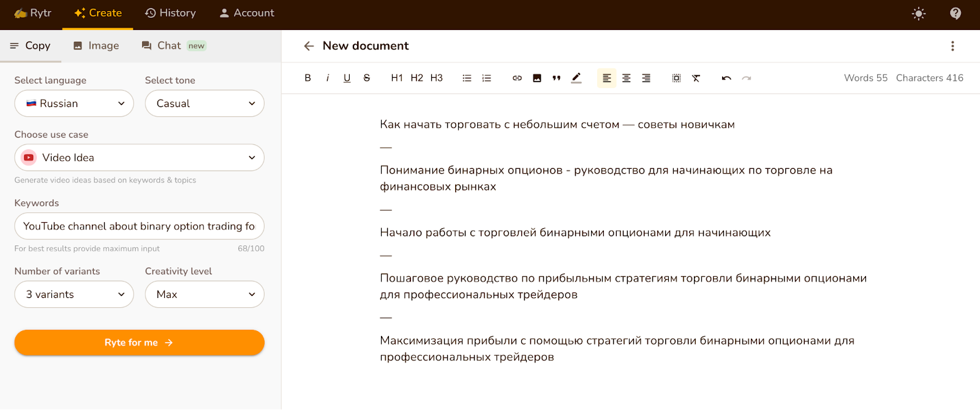Image resolution: width=980 pixels, height=410 pixels.
Task: Add a block quote
Action: (x=556, y=78)
